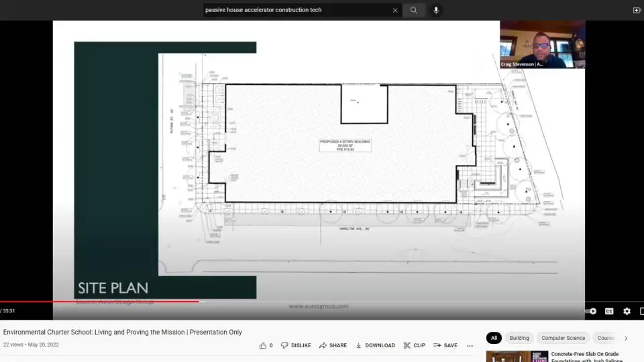
Task: Select the All filter chip
Action: pos(494,338)
